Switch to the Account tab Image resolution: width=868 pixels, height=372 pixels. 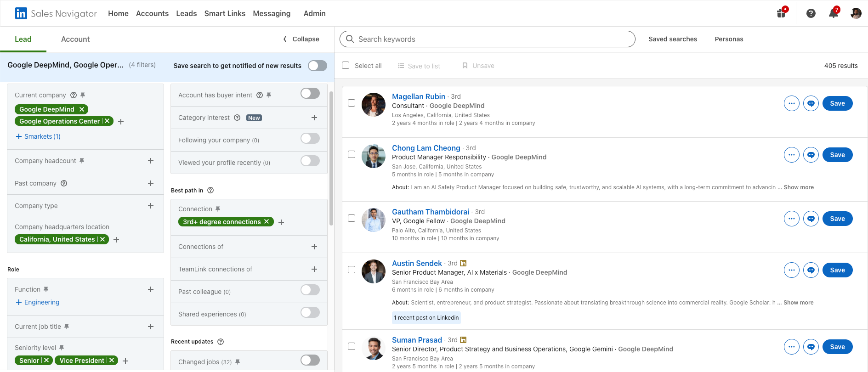75,39
